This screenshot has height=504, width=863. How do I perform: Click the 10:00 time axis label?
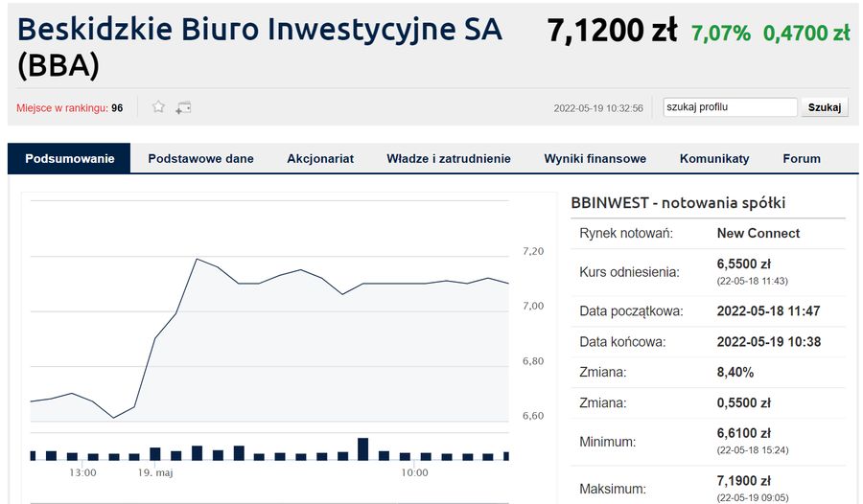(x=414, y=473)
